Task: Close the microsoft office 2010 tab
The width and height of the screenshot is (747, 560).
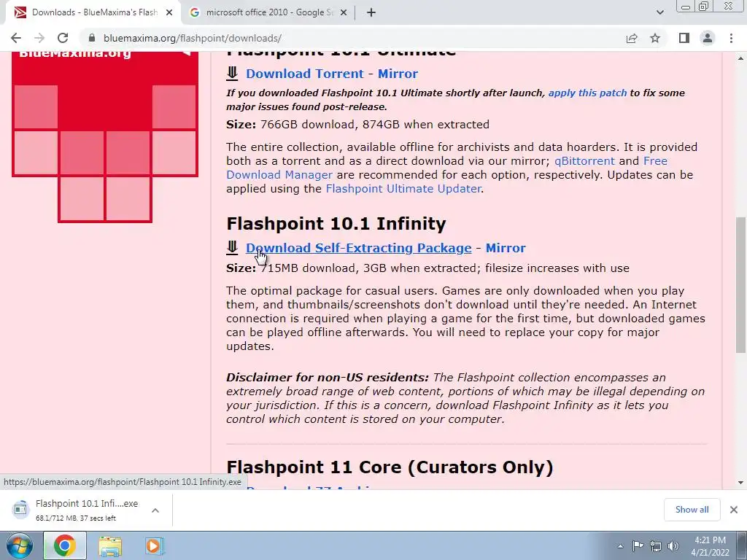Action: click(x=344, y=12)
